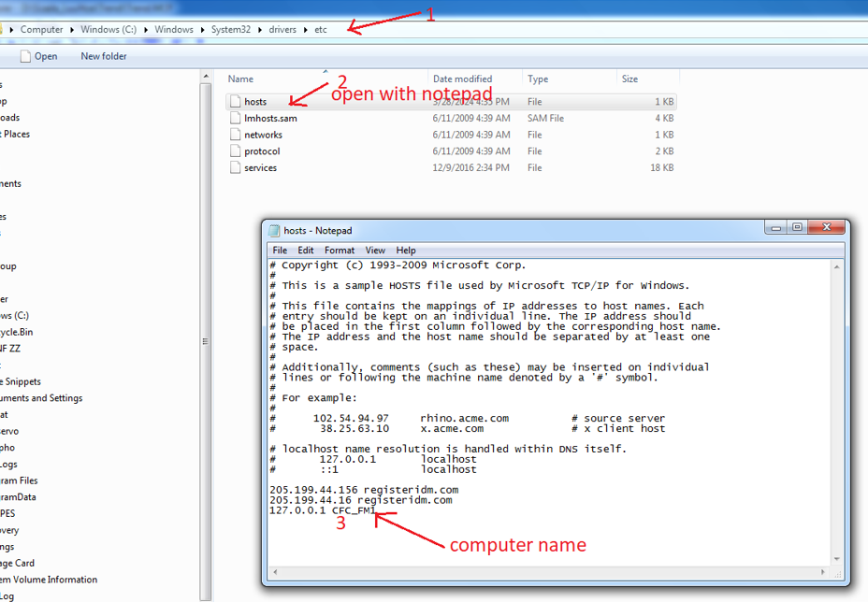This screenshot has height=602, width=868.
Task: Click the hosts file icon
Action: click(236, 101)
